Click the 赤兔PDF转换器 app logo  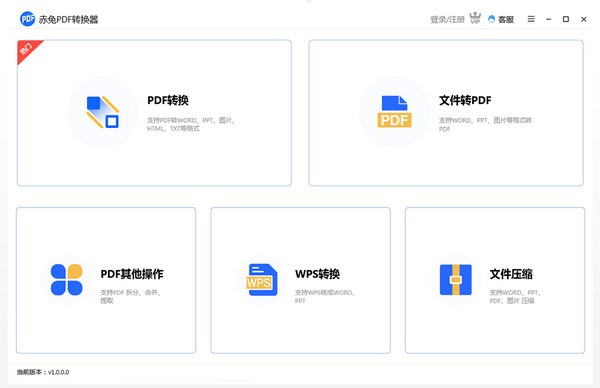pos(27,19)
